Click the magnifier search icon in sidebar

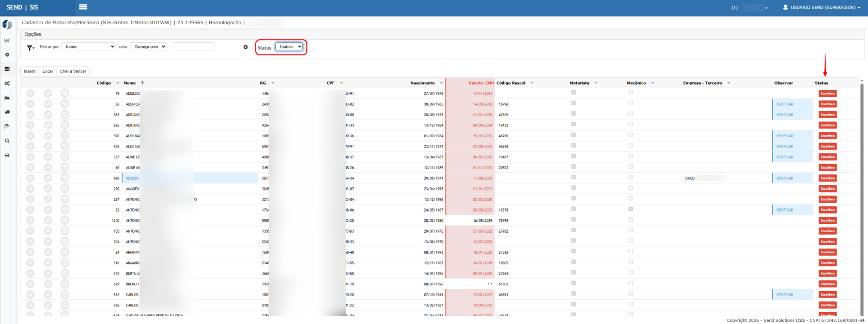pos(7,141)
